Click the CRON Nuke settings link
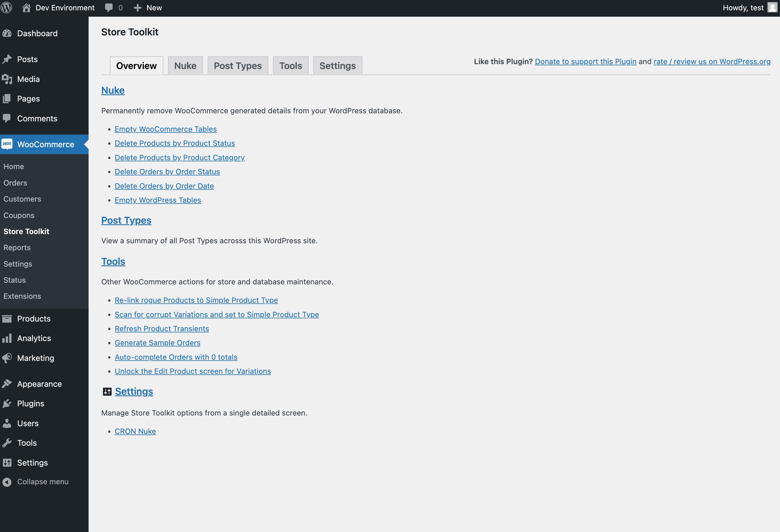The height and width of the screenshot is (532, 780). pyautogui.click(x=135, y=430)
